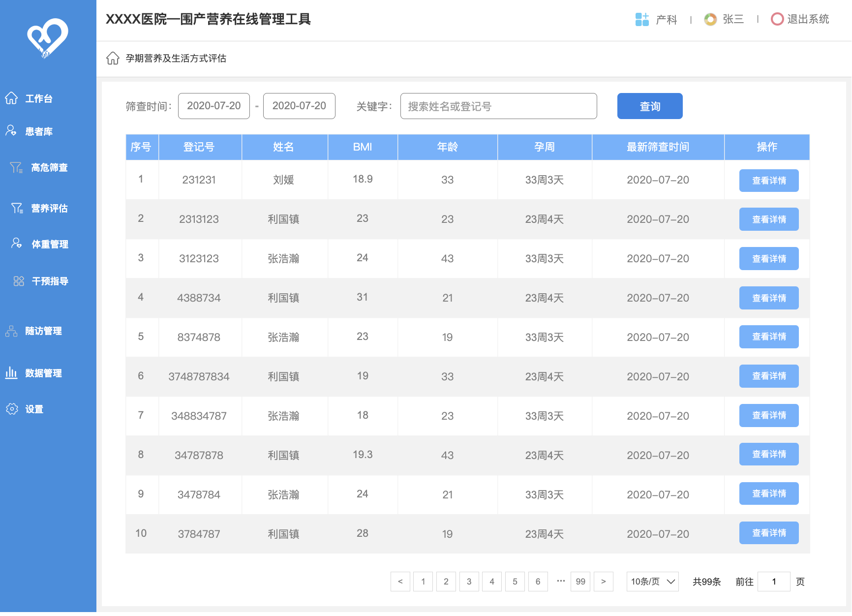Screen dimensions: 852x616
Task: Jump to page 2
Action: pyautogui.click(x=446, y=582)
